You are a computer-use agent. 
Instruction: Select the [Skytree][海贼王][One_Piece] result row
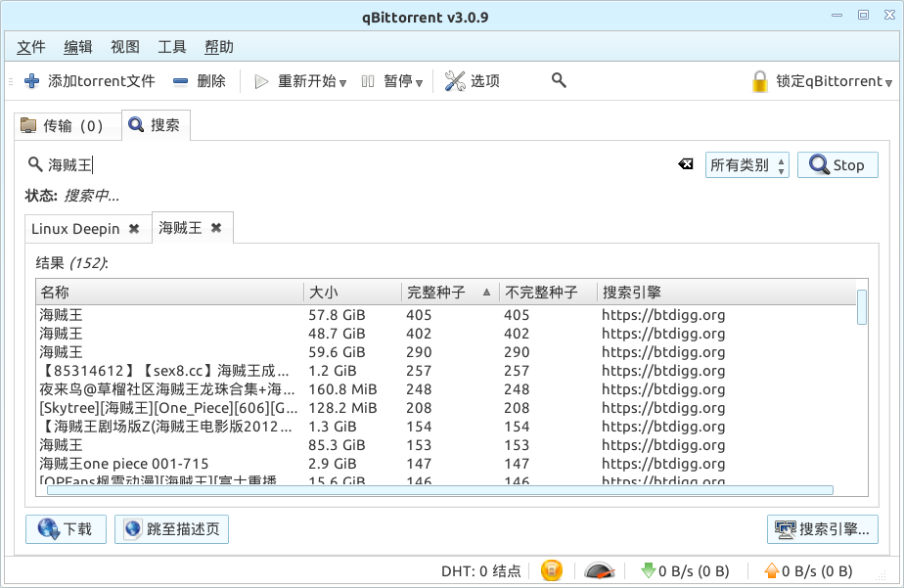[x=446, y=408]
